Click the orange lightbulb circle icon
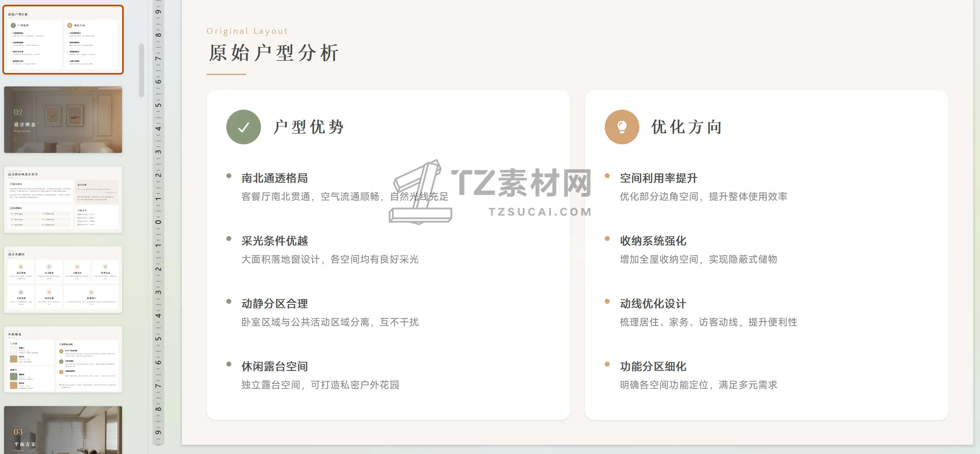This screenshot has width=980, height=454. click(622, 127)
